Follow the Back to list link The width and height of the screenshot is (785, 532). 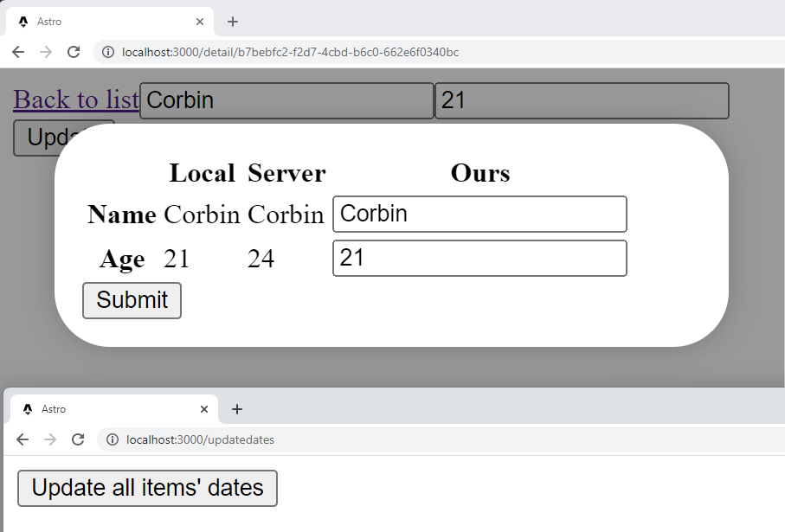coord(76,99)
